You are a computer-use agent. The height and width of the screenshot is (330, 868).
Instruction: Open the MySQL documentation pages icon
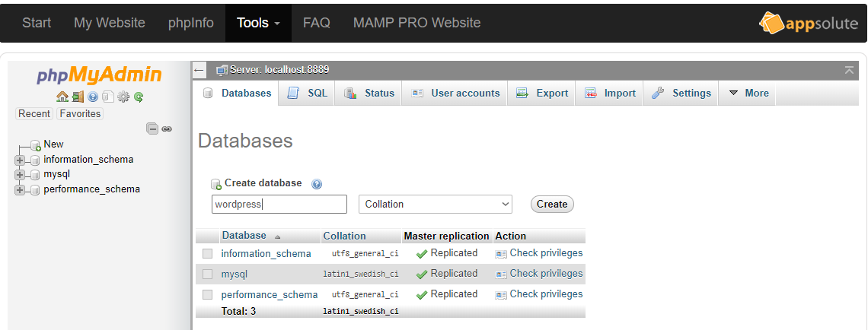(108, 97)
